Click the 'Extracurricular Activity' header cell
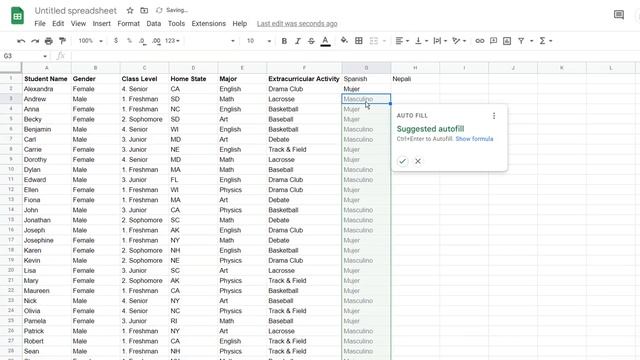 304,79
